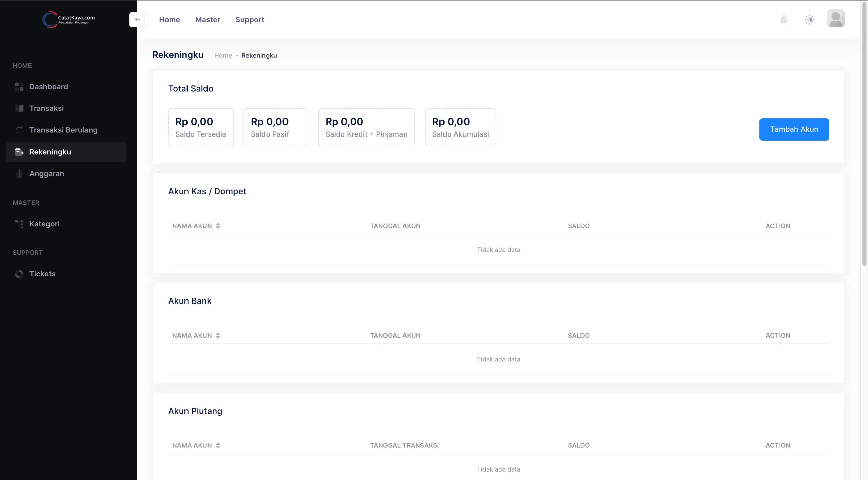
Task: Click the Transaksi Berulang repeat icon
Action: 19,130
